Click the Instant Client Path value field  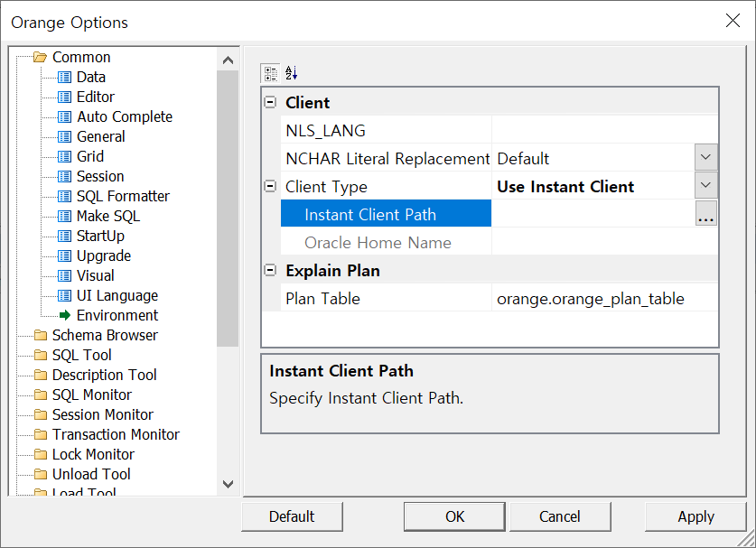(x=593, y=214)
